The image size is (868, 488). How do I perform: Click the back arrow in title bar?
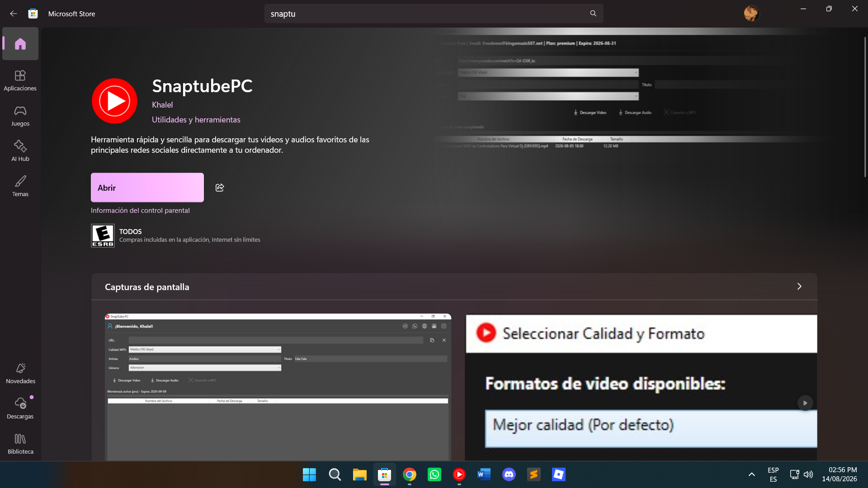[x=14, y=14]
